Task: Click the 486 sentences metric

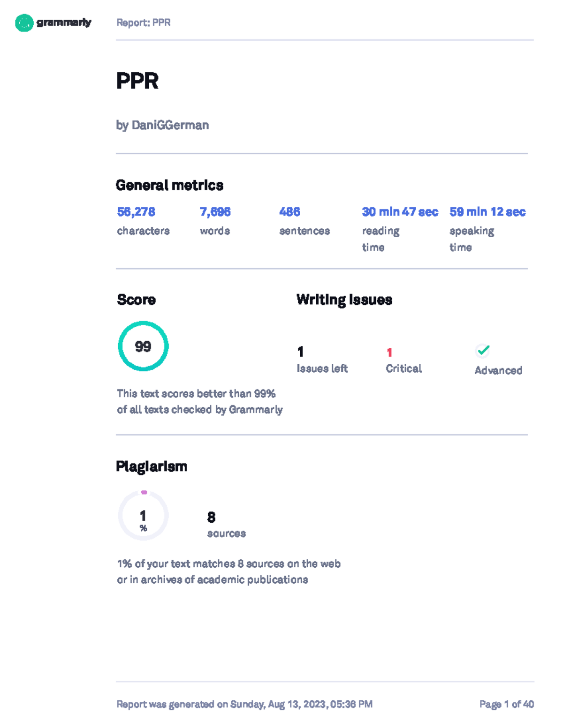Action: (x=289, y=212)
